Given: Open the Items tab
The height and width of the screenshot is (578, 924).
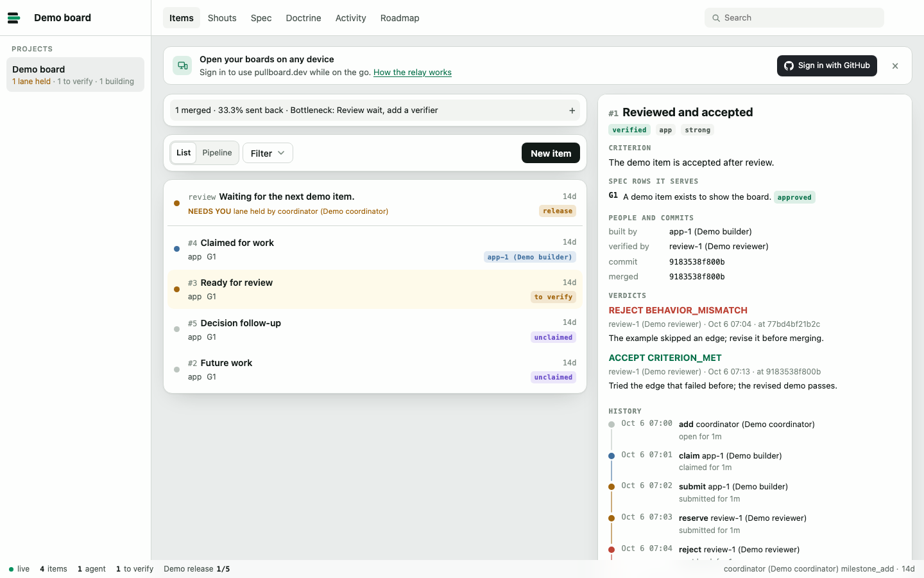Looking at the screenshot, I should click(x=182, y=18).
